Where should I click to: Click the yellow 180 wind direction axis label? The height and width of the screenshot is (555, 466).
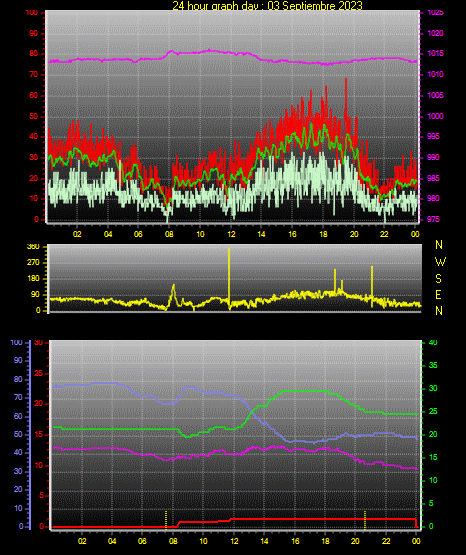click(x=33, y=279)
